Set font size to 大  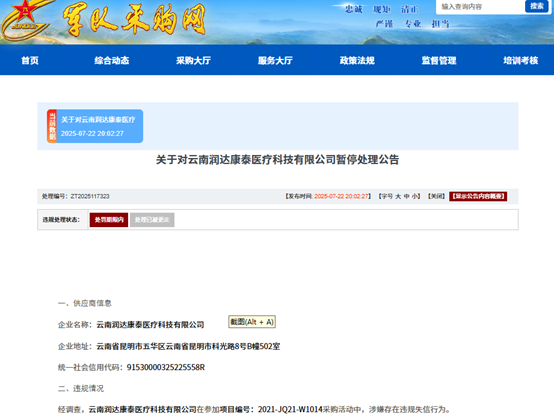[x=398, y=196]
